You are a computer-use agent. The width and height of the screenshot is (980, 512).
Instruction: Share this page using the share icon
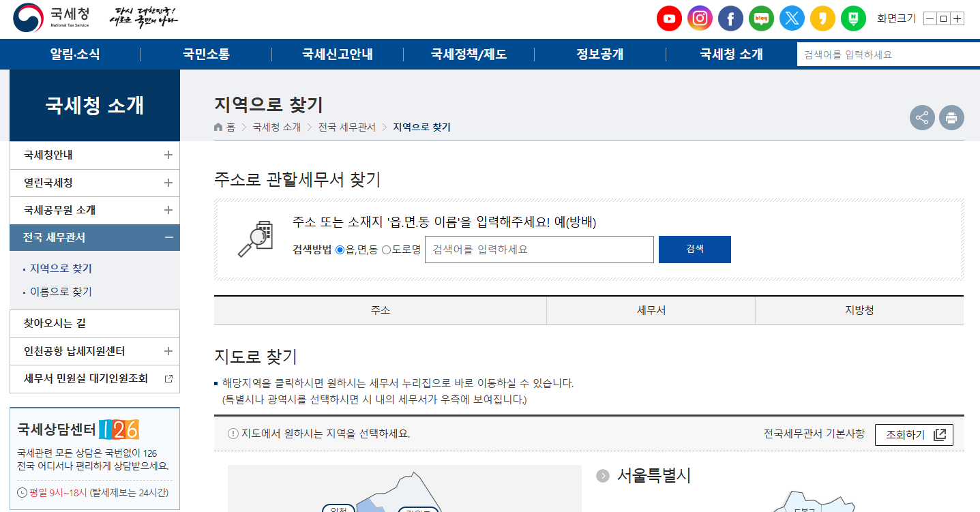[922, 117]
